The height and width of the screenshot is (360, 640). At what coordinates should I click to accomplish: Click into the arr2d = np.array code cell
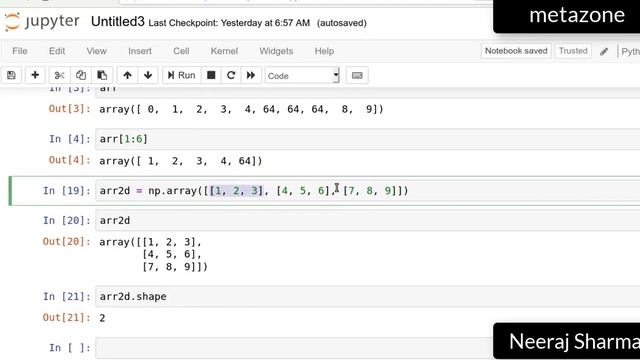[x=367, y=191]
